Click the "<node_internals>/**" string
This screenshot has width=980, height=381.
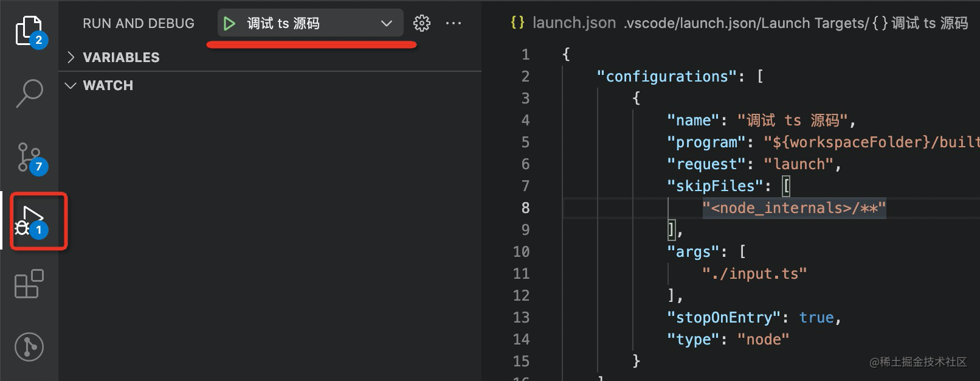tap(793, 208)
